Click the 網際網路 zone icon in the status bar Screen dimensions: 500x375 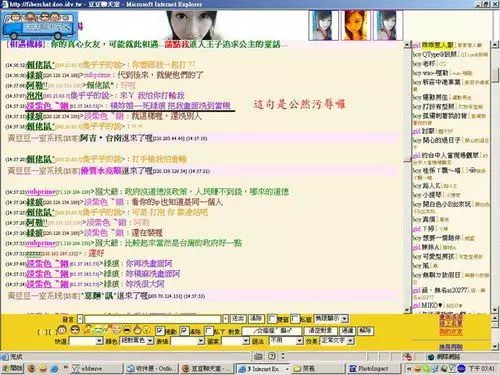click(431, 357)
